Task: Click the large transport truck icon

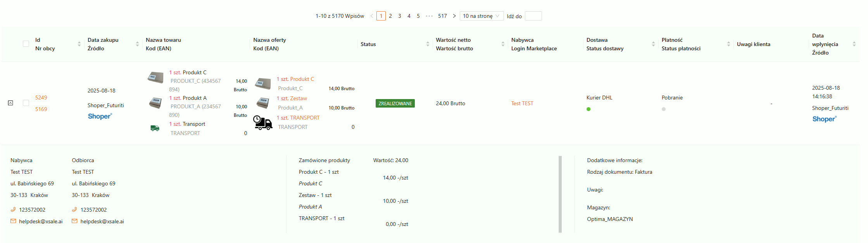Action: [262, 123]
